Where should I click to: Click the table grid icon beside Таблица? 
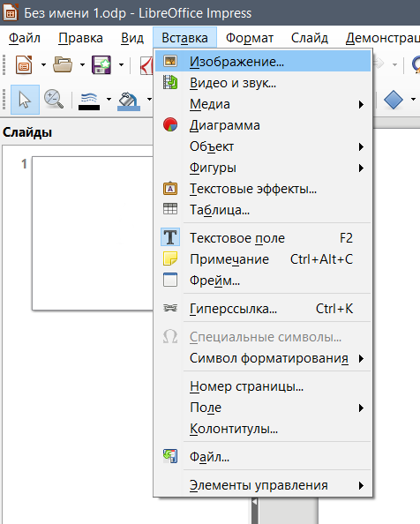pos(170,209)
